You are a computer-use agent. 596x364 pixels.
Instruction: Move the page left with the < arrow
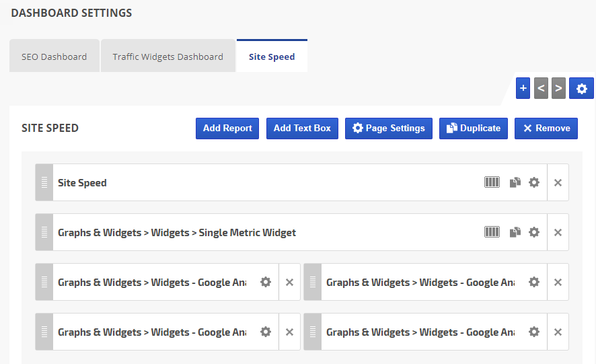tap(542, 88)
